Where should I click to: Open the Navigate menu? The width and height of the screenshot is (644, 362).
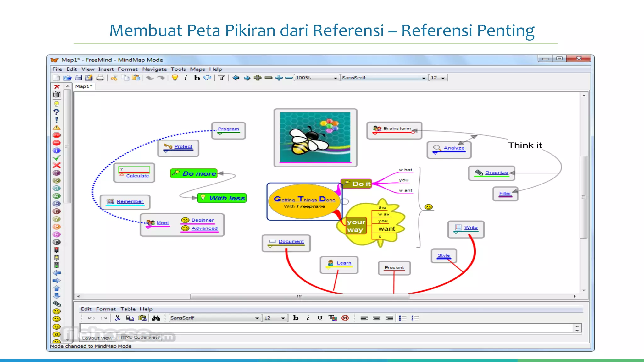tap(154, 69)
